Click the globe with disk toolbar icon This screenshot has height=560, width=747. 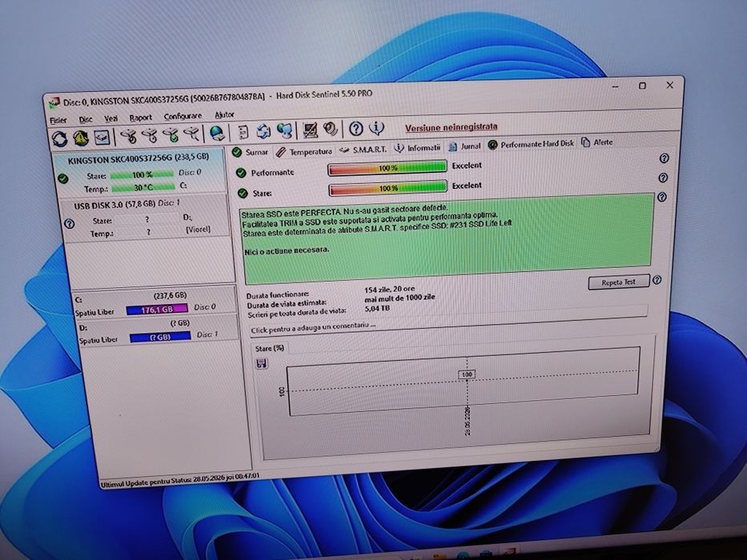tap(217, 134)
